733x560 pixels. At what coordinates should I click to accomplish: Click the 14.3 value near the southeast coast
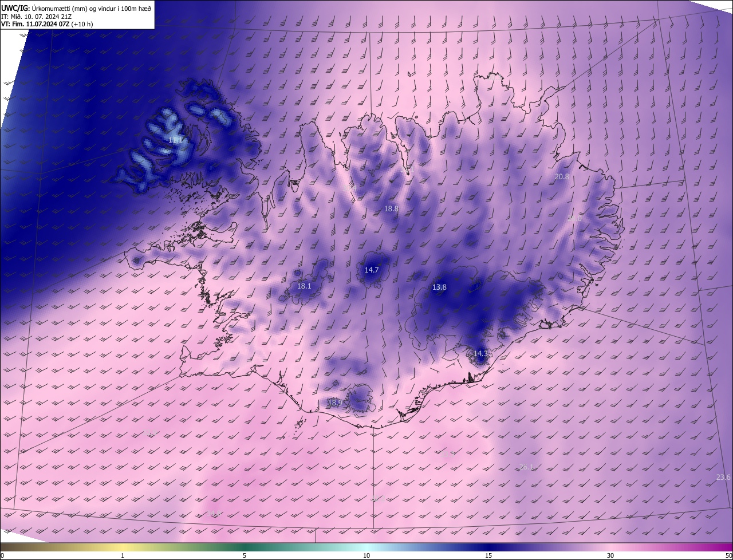[x=480, y=354]
